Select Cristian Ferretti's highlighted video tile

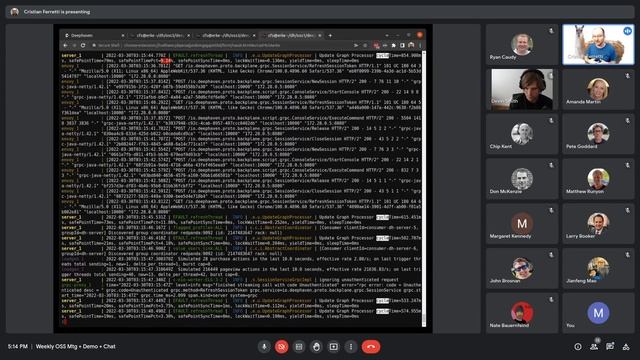coord(598,44)
